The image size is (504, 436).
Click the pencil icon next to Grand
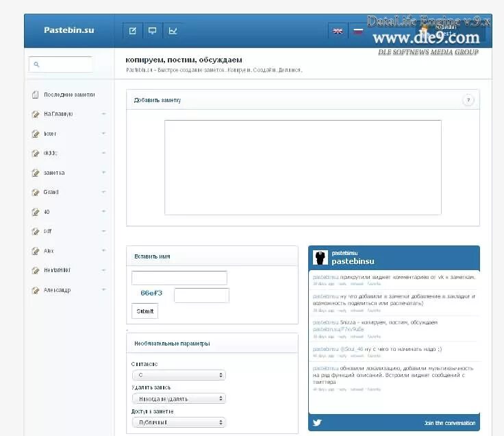point(36,193)
